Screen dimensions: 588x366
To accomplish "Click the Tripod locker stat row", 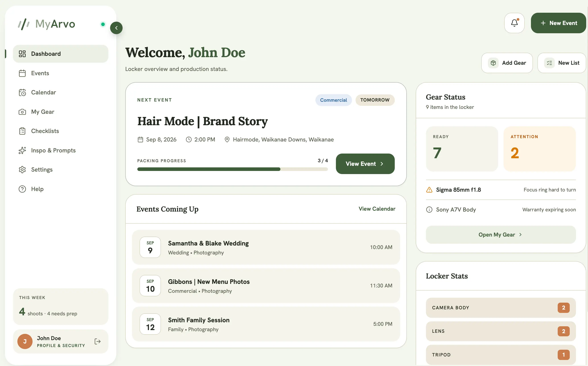I will point(501,355).
